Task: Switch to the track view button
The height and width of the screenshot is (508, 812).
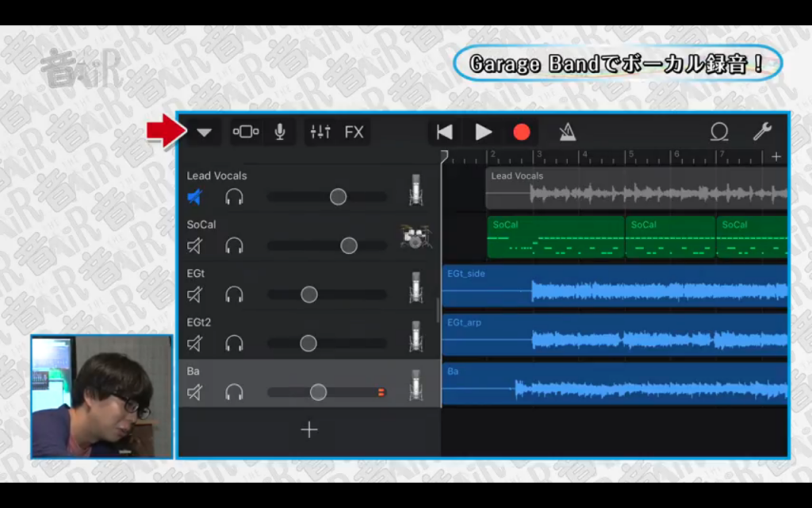Action: [245, 132]
